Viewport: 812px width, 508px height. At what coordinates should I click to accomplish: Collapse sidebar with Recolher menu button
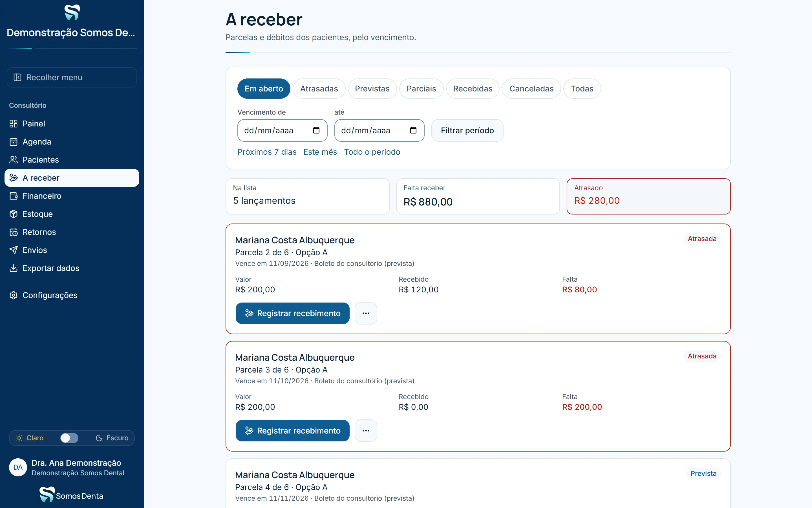point(72,77)
